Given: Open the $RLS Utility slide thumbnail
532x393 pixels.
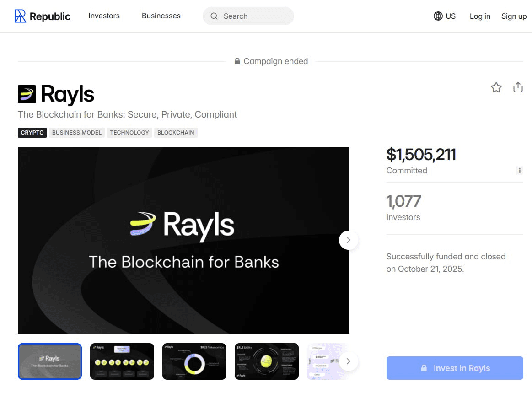Looking at the screenshot, I should 267,361.
